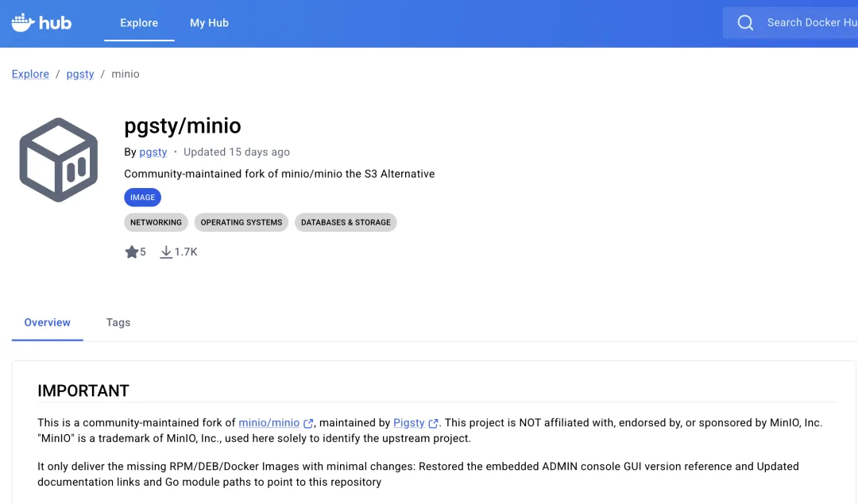
Task: Click pgsty in the breadcrumb
Action: coord(80,74)
